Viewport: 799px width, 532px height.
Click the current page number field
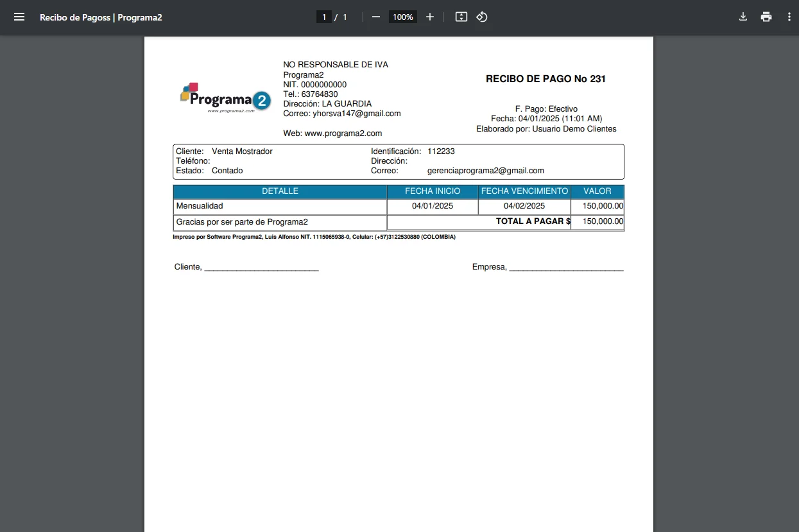(x=324, y=17)
